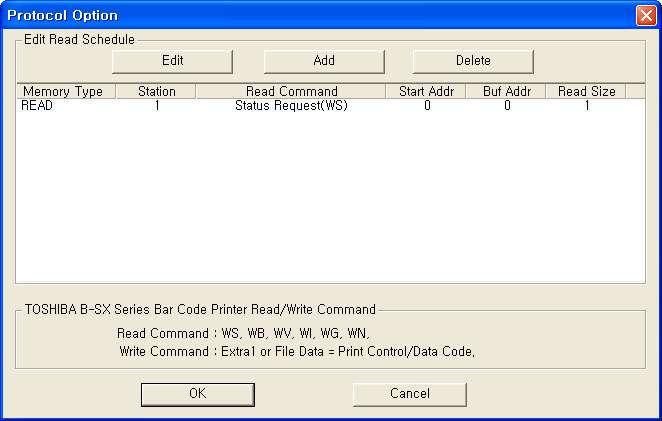Click empty area of the schedule list
The image size is (662, 421).
330,200
